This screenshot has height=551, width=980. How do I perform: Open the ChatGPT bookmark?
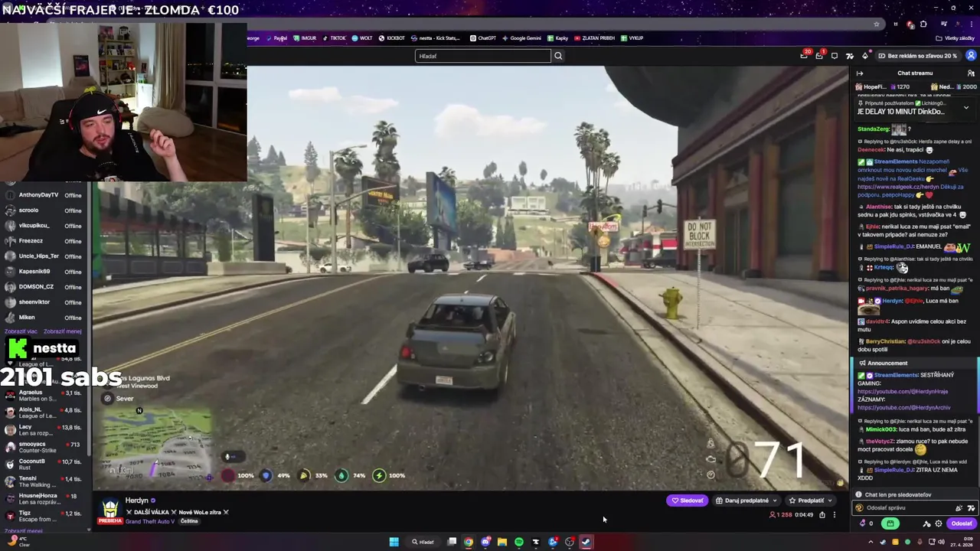(483, 38)
